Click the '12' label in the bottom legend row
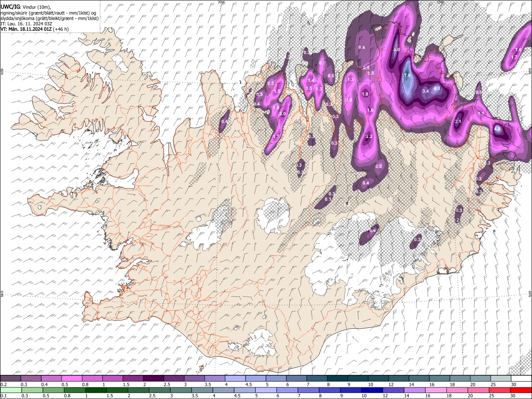 [x=385, y=396]
